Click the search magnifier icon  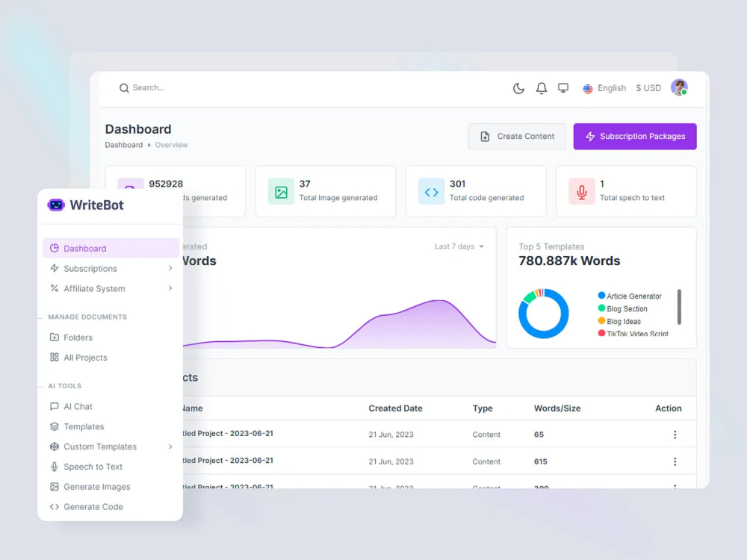click(124, 88)
